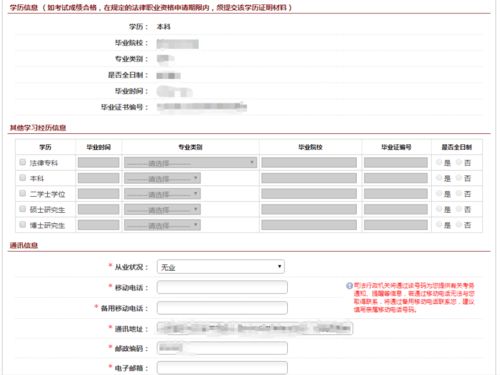This screenshot has width=500, height=375.
Task: Open the 从业状况 dropdown showing 无业
Action: tap(221, 267)
